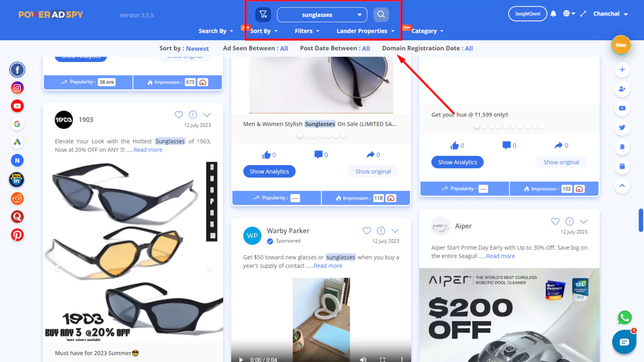644x362 pixels.
Task: Open the language globe dropdown
Action: tap(569, 14)
